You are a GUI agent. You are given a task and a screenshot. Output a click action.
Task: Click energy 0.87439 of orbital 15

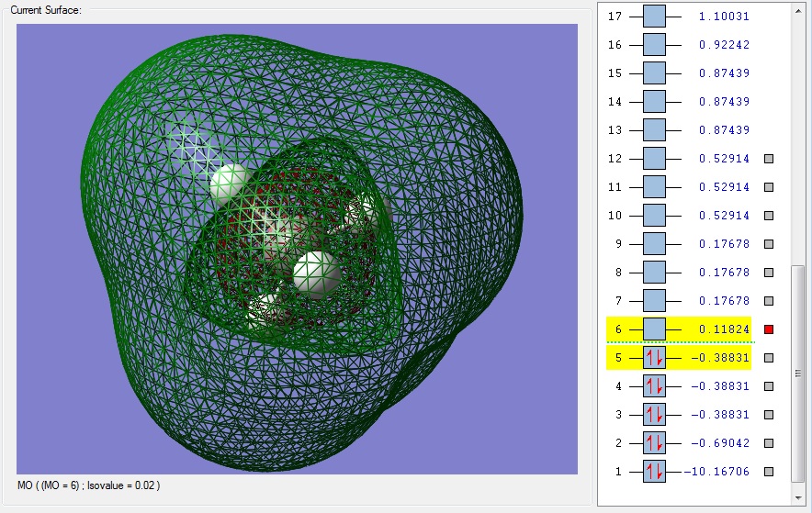click(724, 73)
